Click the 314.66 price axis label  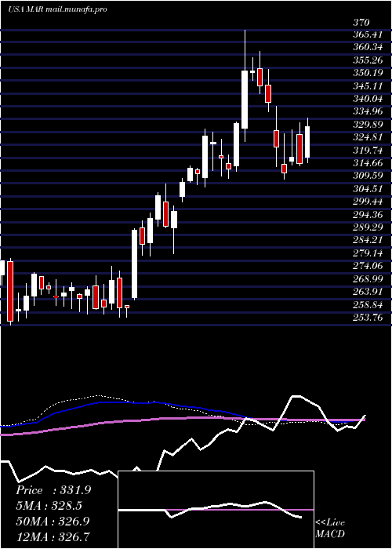pyautogui.click(x=367, y=163)
